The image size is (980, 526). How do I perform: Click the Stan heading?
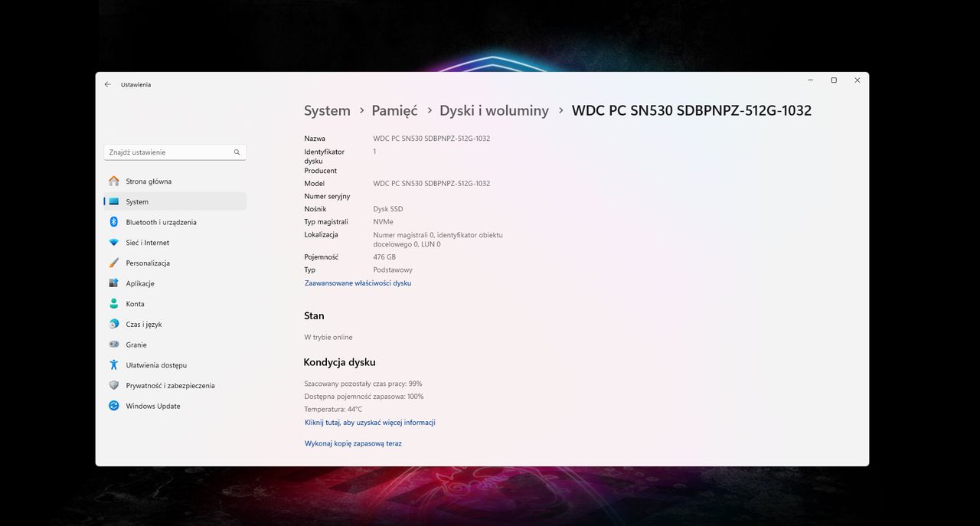tap(314, 315)
